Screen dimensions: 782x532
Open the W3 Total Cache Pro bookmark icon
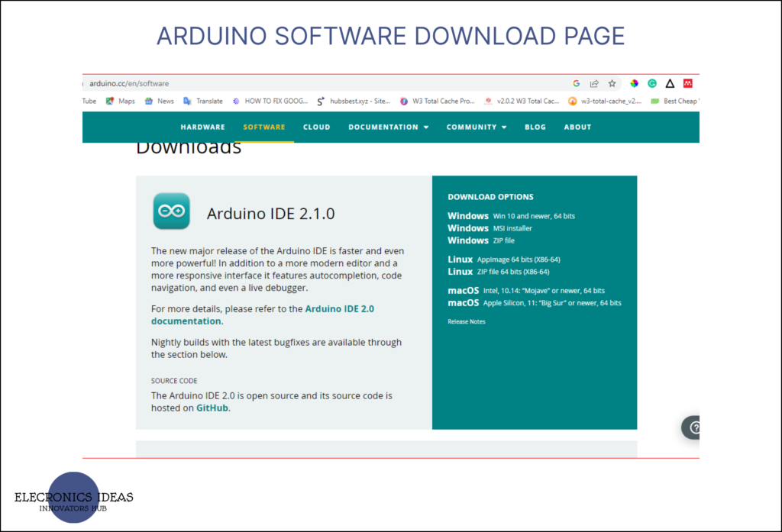[x=403, y=101]
